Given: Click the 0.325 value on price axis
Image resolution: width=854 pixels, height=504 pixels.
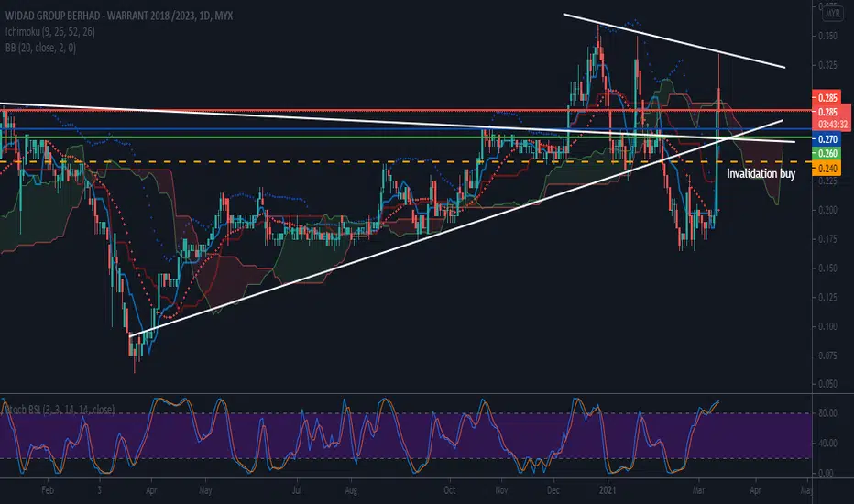Looking at the screenshot, I should pyautogui.click(x=827, y=65).
